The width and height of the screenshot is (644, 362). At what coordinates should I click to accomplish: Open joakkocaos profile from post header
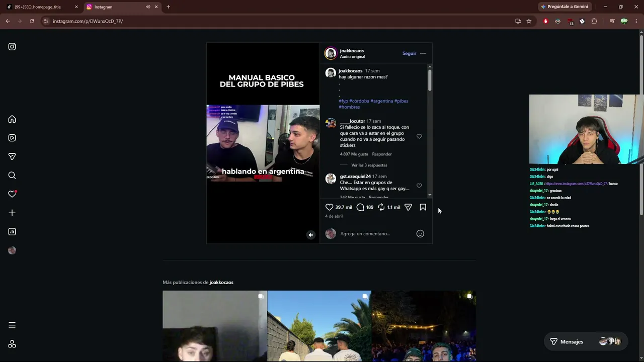(x=352, y=51)
